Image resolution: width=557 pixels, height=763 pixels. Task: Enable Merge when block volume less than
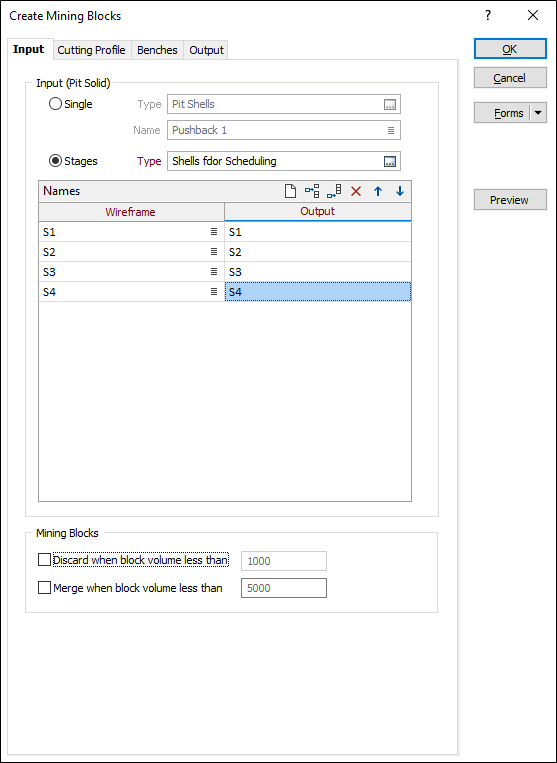tap(44, 588)
